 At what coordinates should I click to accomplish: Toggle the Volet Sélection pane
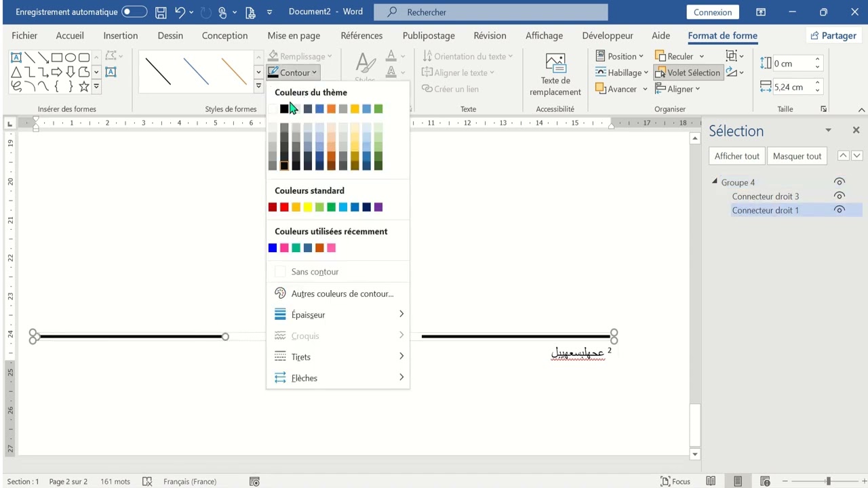(x=688, y=73)
